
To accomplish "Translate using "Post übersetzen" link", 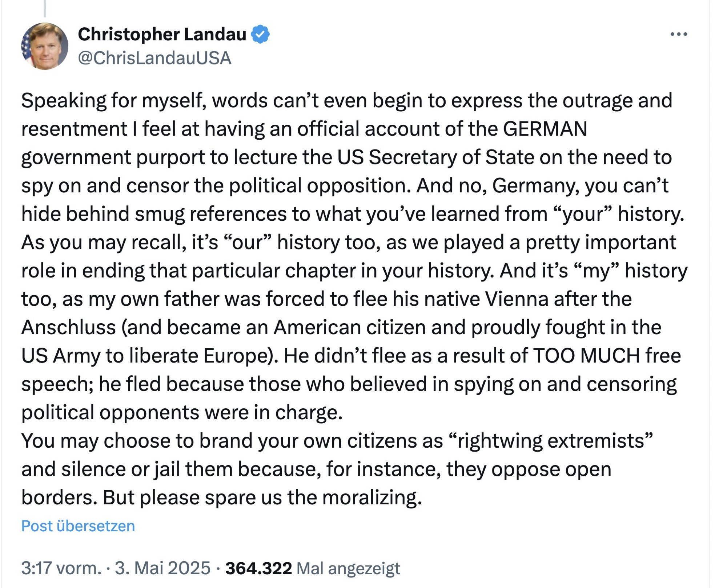I will pos(78,526).
